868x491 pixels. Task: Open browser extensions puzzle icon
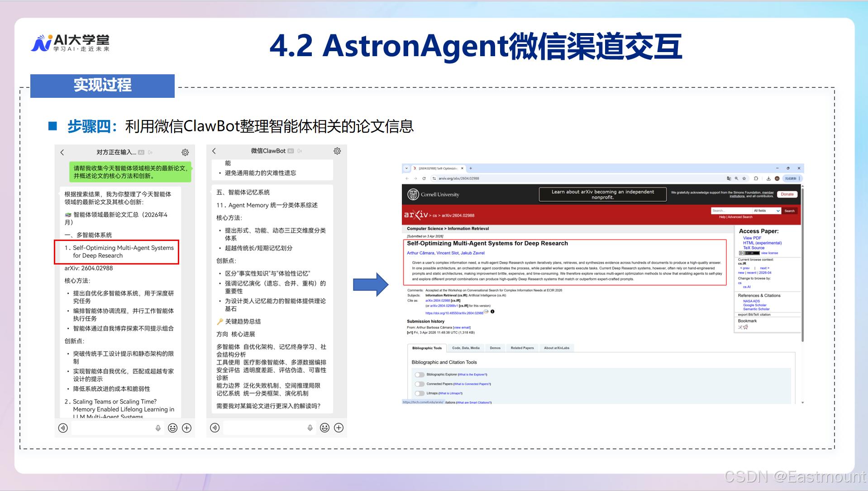click(x=756, y=178)
